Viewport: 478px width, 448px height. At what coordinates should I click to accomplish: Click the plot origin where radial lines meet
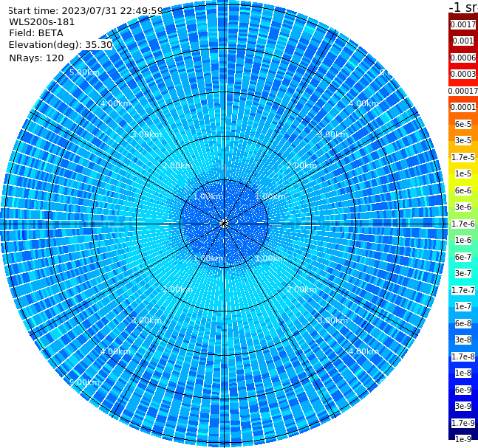click(x=224, y=224)
